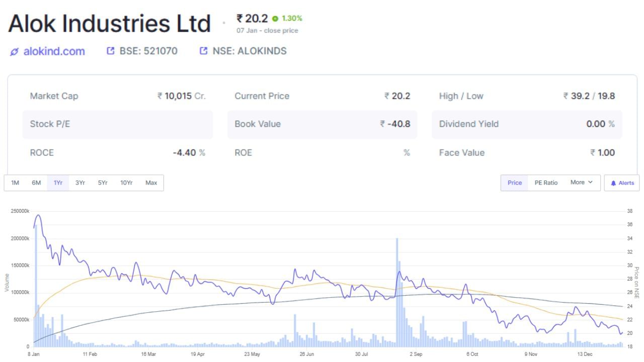Select the 3Yr chart range
Viewport: 644px width, 362px height.
pyautogui.click(x=80, y=183)
